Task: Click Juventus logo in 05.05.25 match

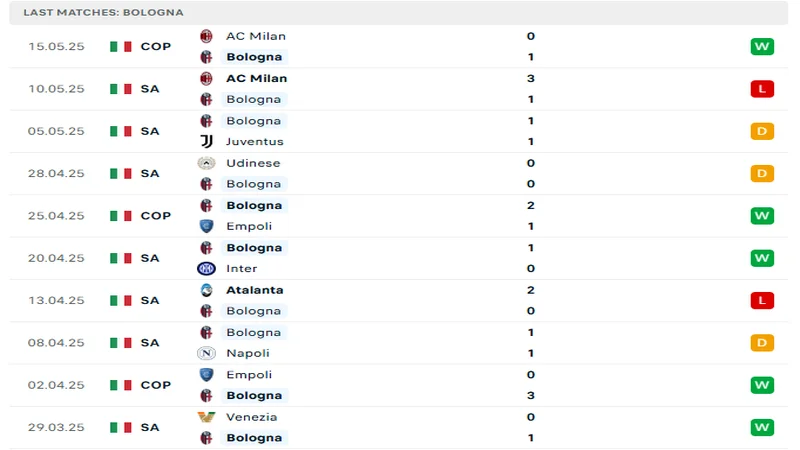Action: [207, 142]
